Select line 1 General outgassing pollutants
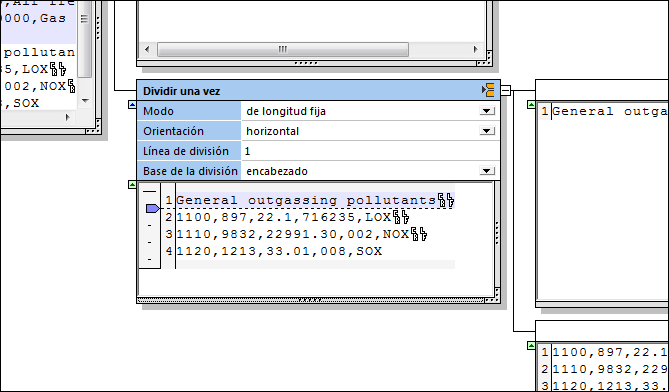This screenshot has width=669, height=392. (315, 200)
